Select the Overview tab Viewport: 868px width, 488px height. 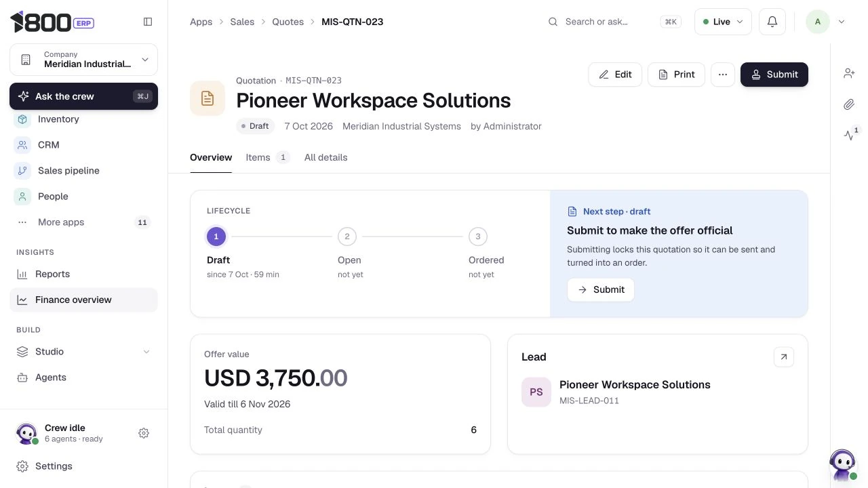coord(211,157)
